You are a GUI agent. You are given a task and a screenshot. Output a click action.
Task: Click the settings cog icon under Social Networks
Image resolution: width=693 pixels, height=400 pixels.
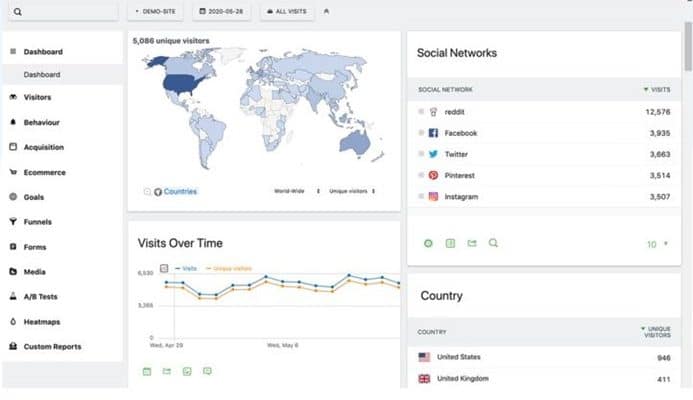427,243
